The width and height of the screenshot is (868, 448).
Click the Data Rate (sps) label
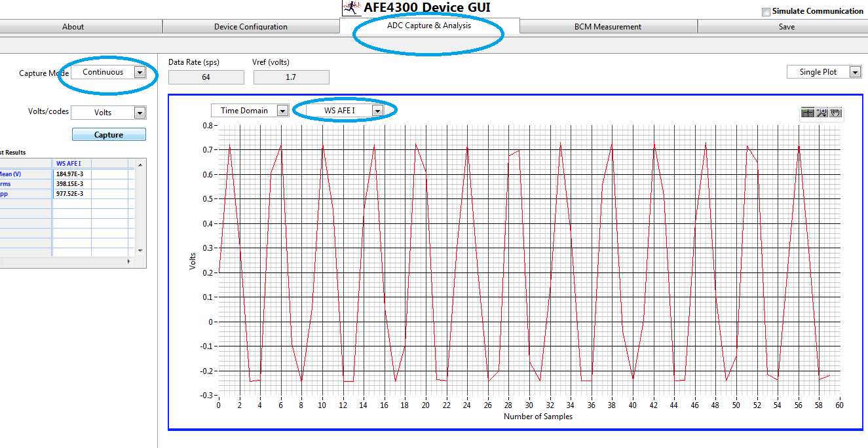click(x=194, y=62)
